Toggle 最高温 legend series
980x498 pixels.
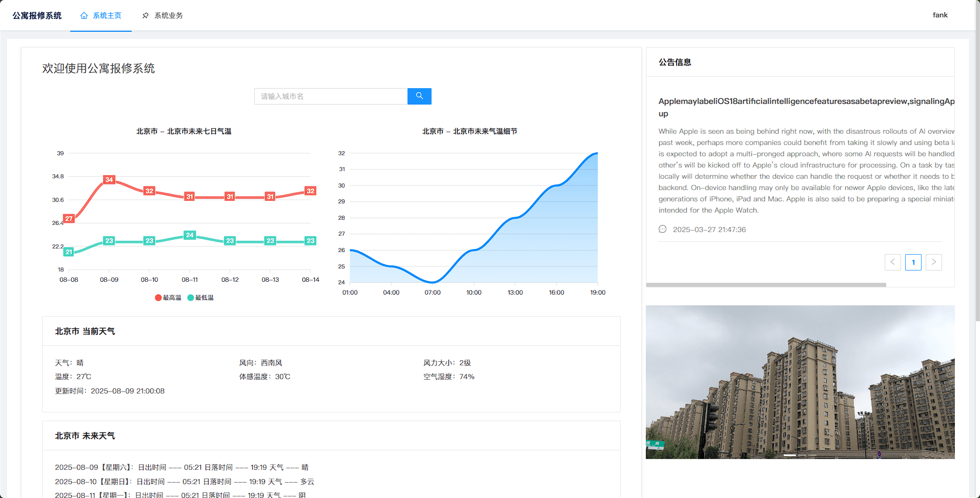pos(168,298)
